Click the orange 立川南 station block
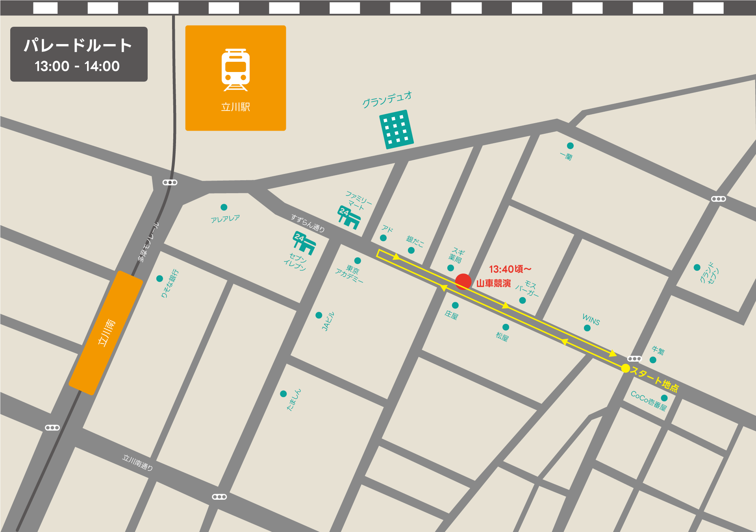 (106, 332)
